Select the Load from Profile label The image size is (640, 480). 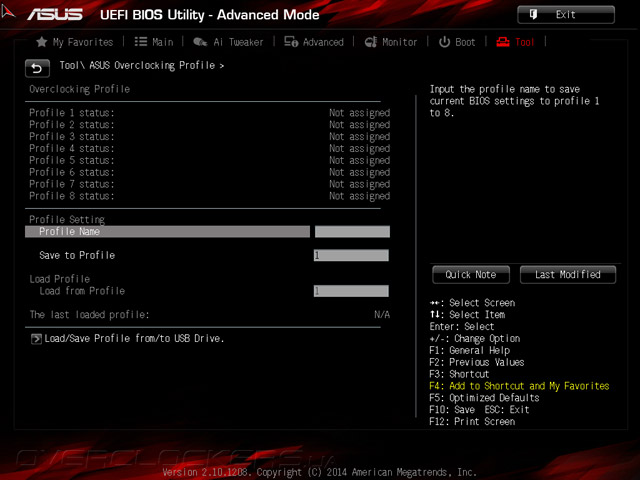pyautogui.click(x=82, y=291)
